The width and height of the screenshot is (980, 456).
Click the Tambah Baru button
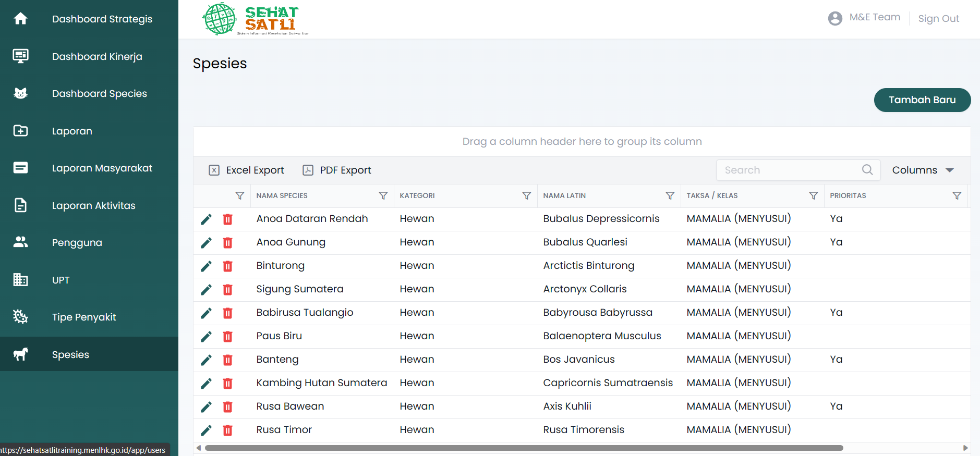(922, 100)
